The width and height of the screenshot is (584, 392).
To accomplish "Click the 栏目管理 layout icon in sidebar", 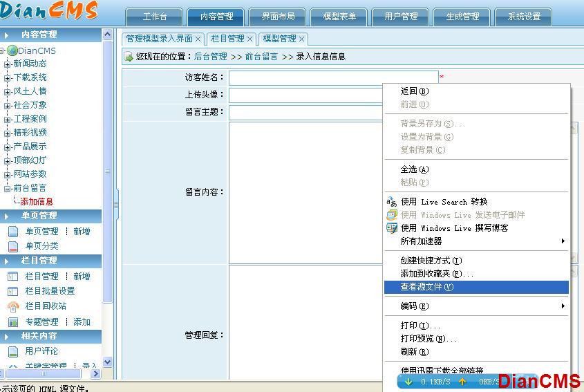I will point(12,277).
